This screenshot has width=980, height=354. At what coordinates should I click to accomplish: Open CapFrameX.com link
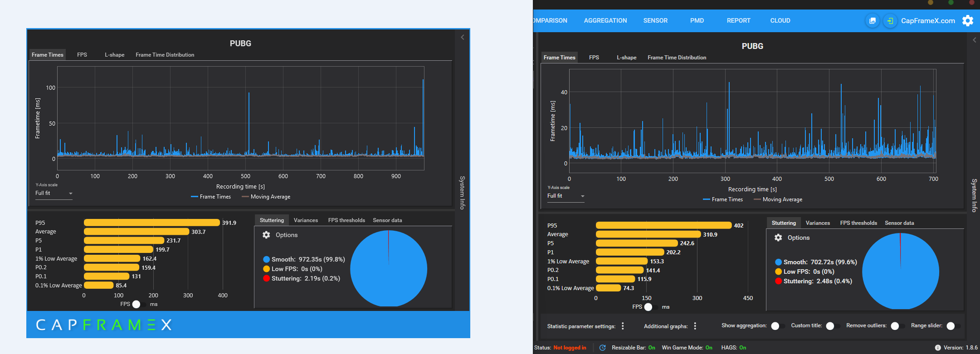pos(928,20)
